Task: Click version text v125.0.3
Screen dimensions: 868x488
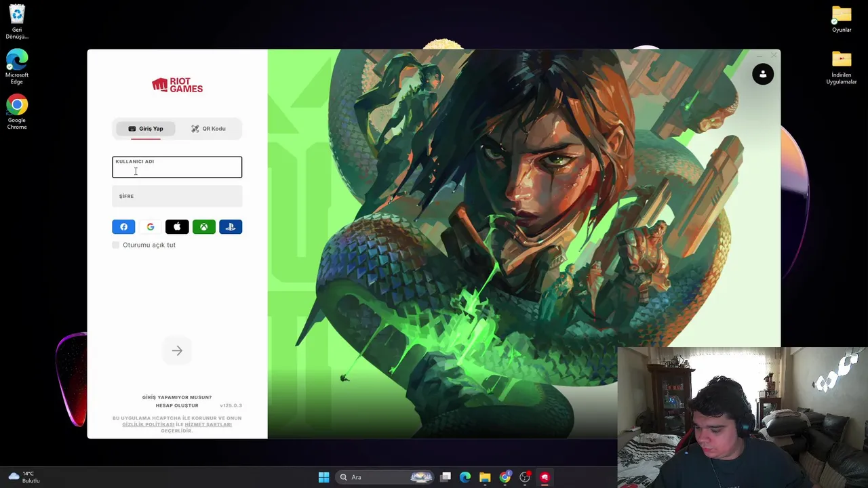Action: click(x=231, y=405)
